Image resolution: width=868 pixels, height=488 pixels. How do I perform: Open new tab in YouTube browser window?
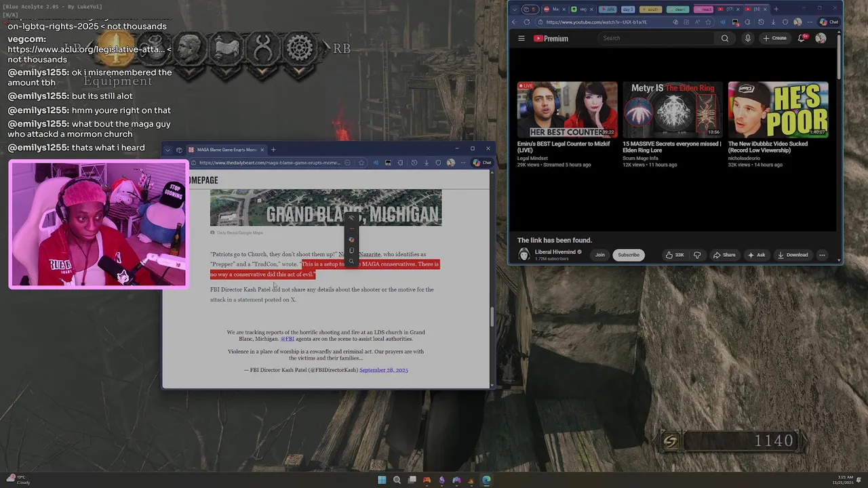[x=776, y=9]
